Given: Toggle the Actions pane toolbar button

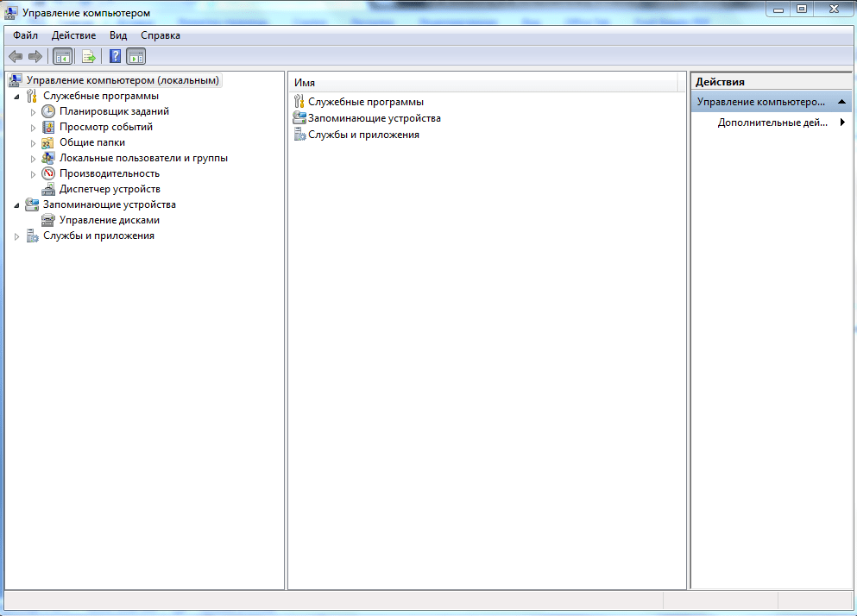Looking at the screenshot, I should [x=136, y=57].
